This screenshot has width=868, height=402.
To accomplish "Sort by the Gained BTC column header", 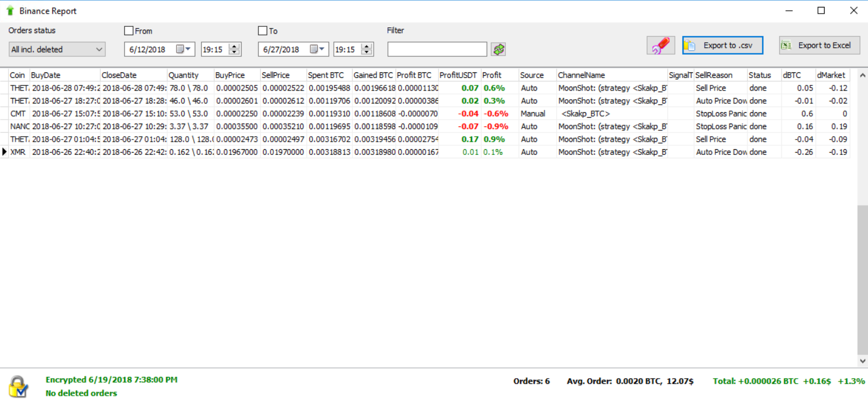I will tap(374, 75).
